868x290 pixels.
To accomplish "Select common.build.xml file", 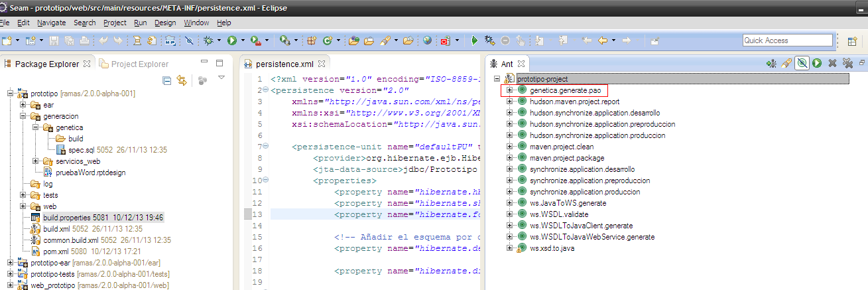I will [101, 240].
